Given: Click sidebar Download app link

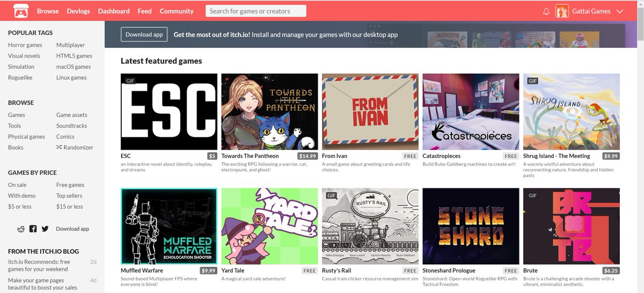Looking at the screenshot, I should tap(72, 229).
